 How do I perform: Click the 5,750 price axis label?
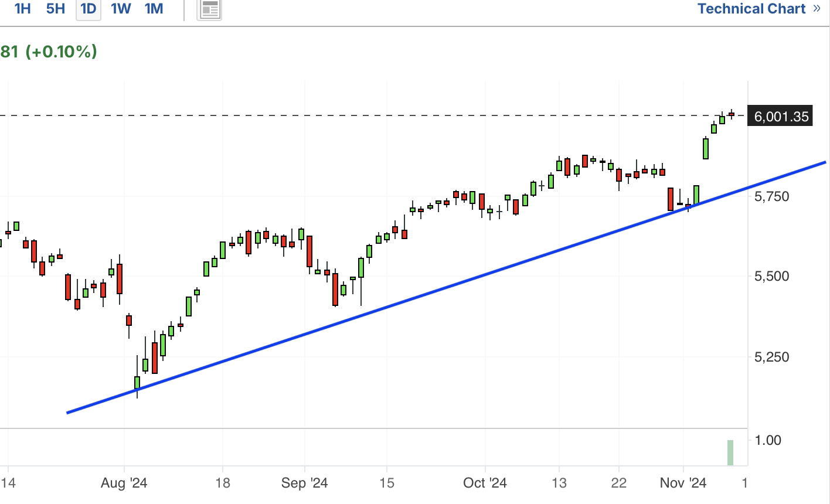[772, 197]
